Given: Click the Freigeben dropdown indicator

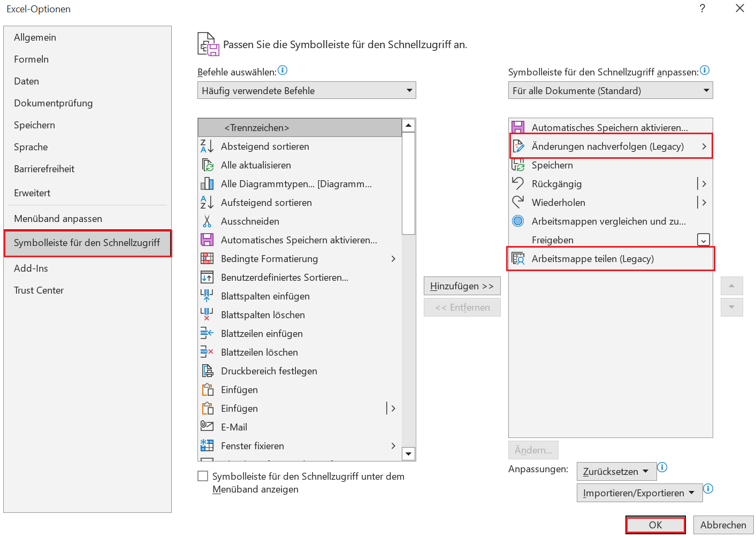Looking at the screenshot, I should point(704,240).
